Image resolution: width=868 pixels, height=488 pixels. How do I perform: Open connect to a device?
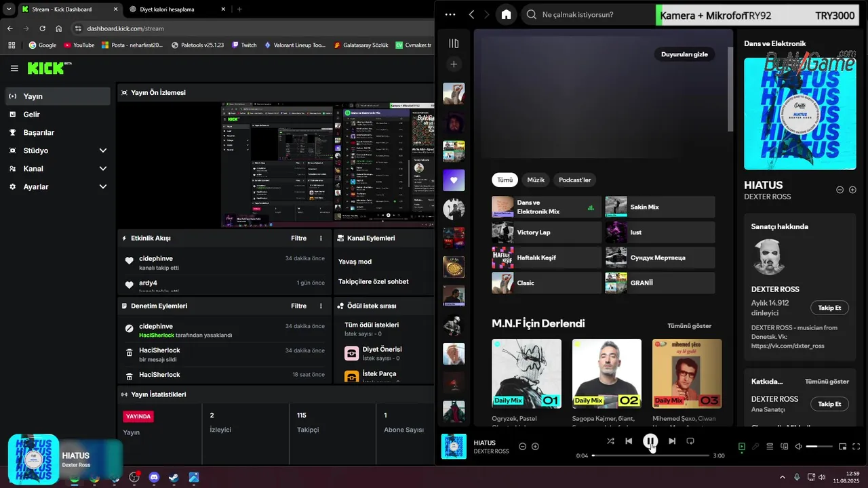tap(785, 447)
